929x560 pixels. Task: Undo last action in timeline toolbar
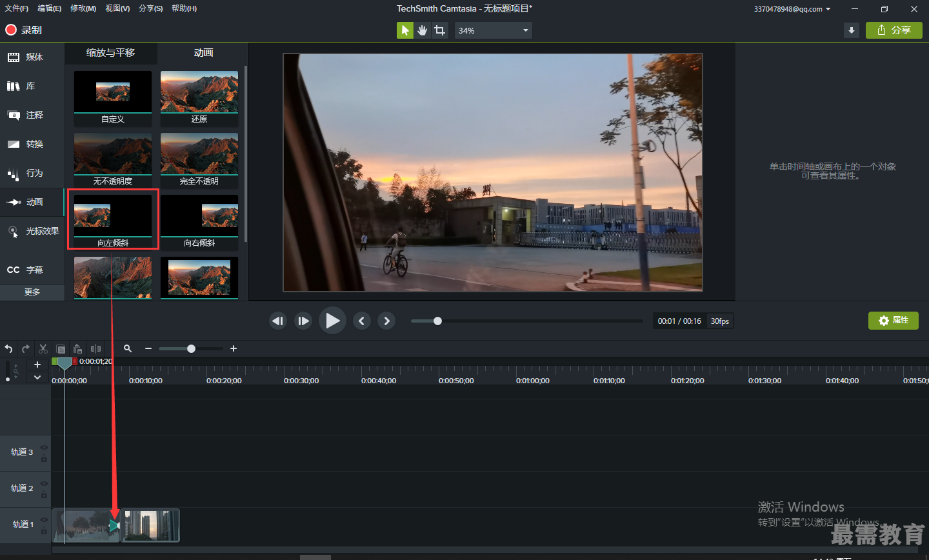click(9, 348)
